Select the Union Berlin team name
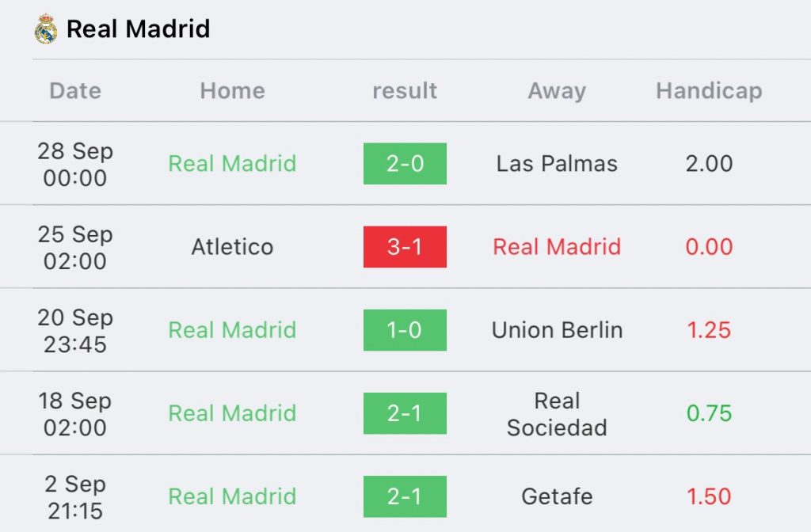The width and height of the screenshot is (811, 532). pyautogui.click(x=557, y=330)
